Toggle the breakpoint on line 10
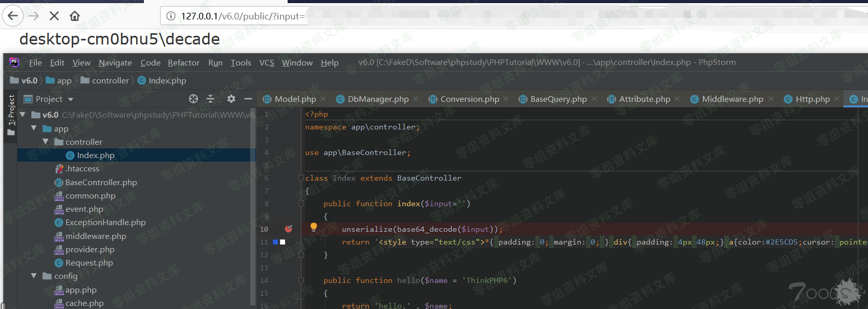 289,229
